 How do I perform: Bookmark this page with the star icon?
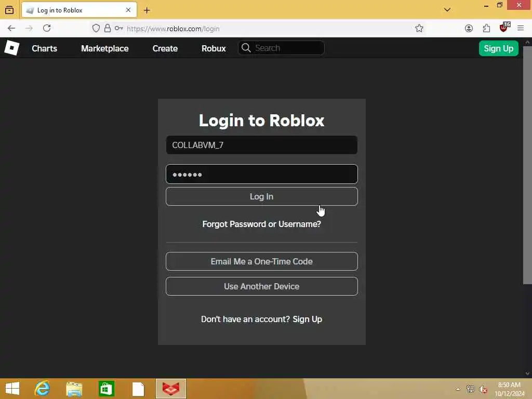click(419, 28)
